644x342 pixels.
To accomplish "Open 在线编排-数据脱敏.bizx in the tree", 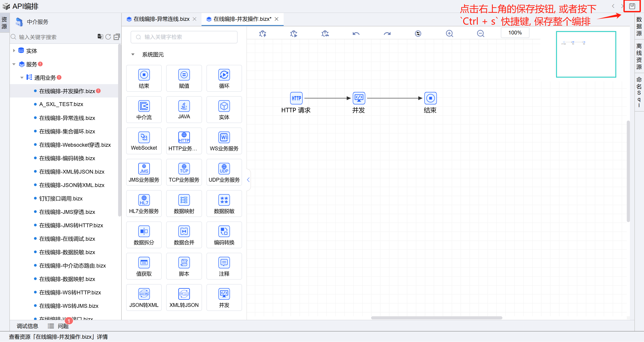I will click(67, 252).
